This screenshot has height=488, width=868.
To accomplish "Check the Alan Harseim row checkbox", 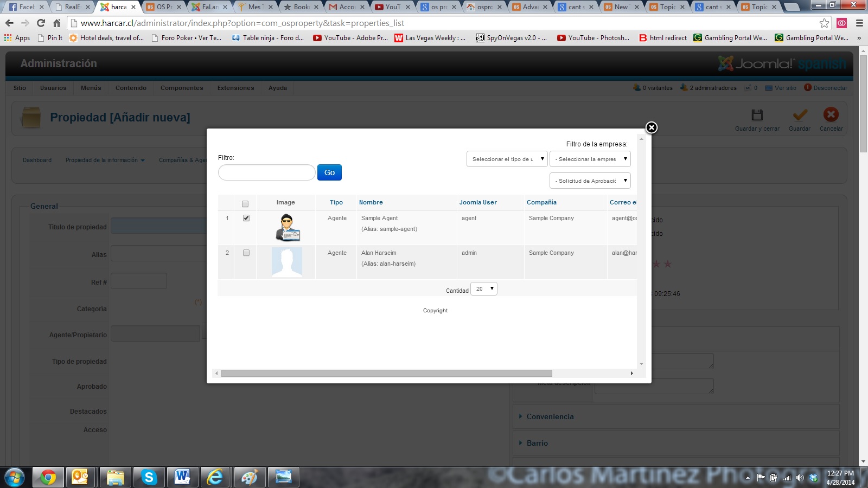I will 246,253.
